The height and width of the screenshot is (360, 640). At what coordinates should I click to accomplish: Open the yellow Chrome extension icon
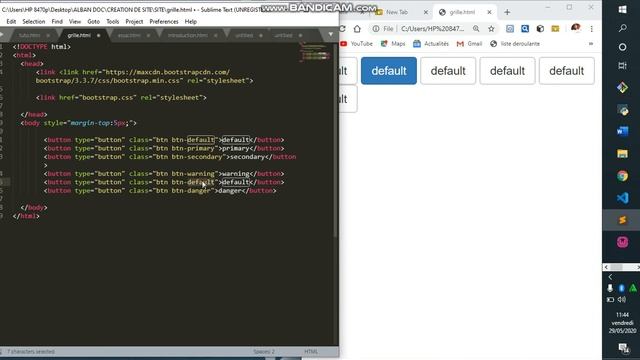(x=555, y=29)
